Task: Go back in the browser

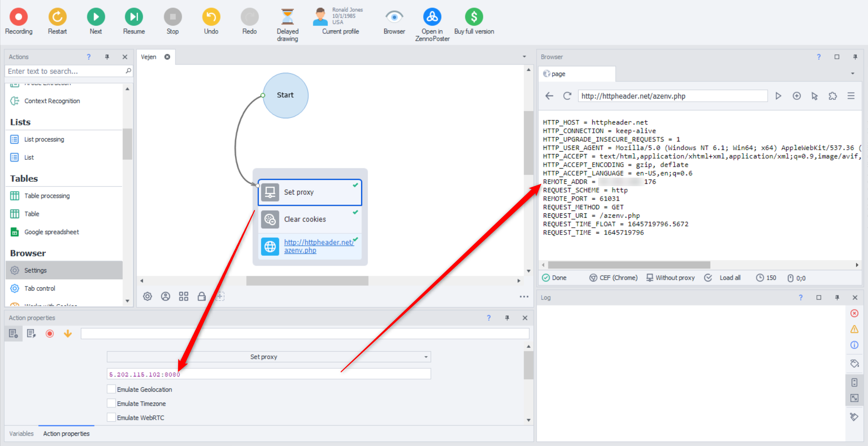Action: [x=549, y=96]
